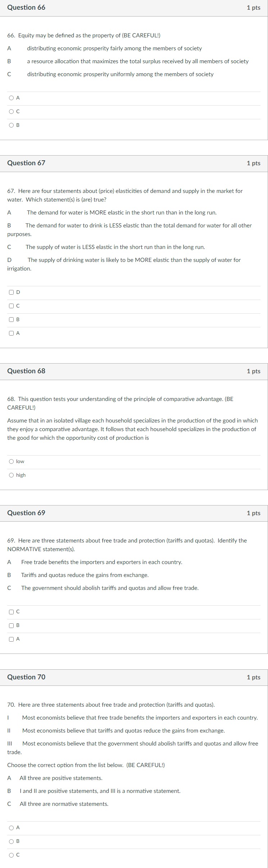Select radio option C for Question 66

[x=11, y=111]
